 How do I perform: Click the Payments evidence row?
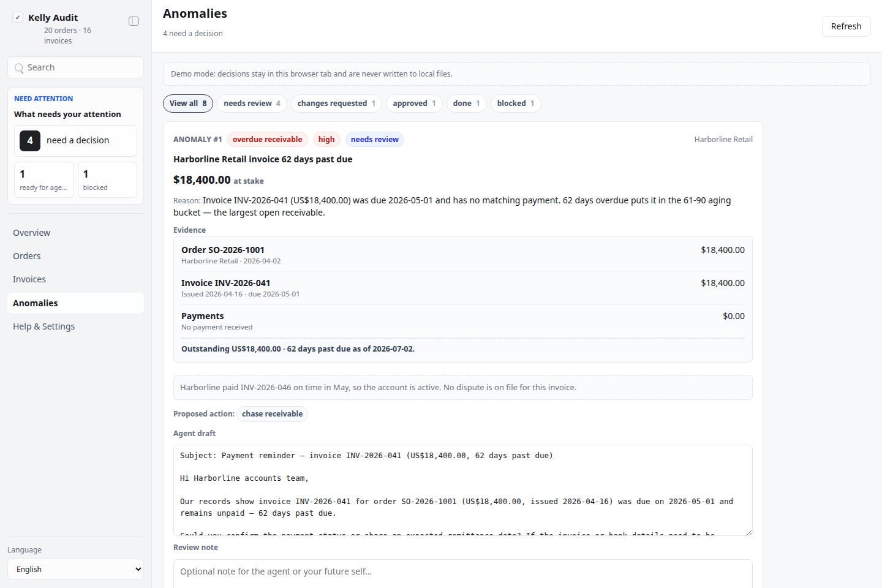click(463, 321)
